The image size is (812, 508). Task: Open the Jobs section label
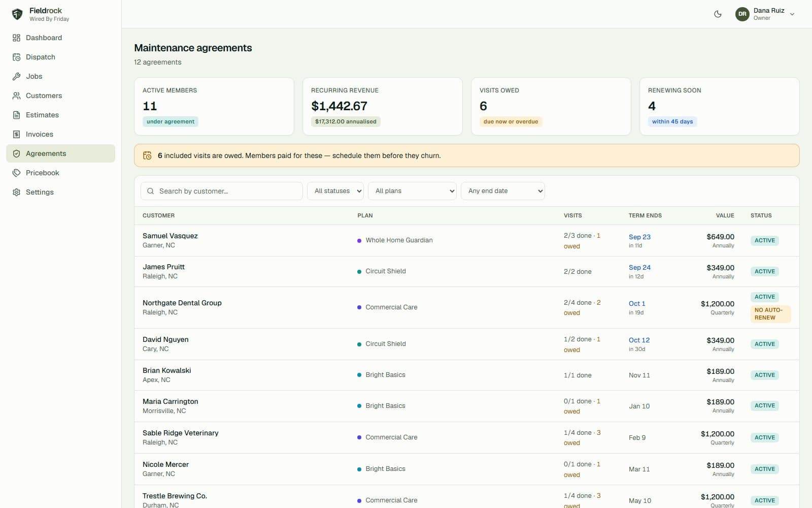point(34,76)
